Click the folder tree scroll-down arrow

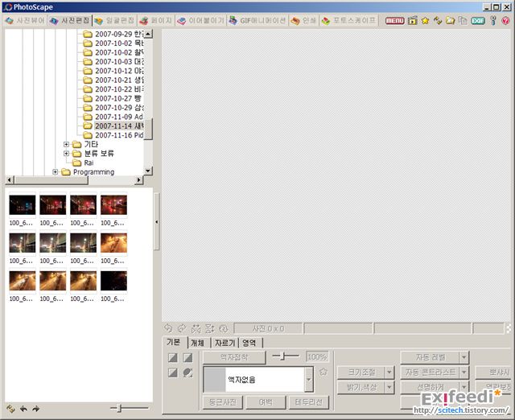tap(148, 171)
